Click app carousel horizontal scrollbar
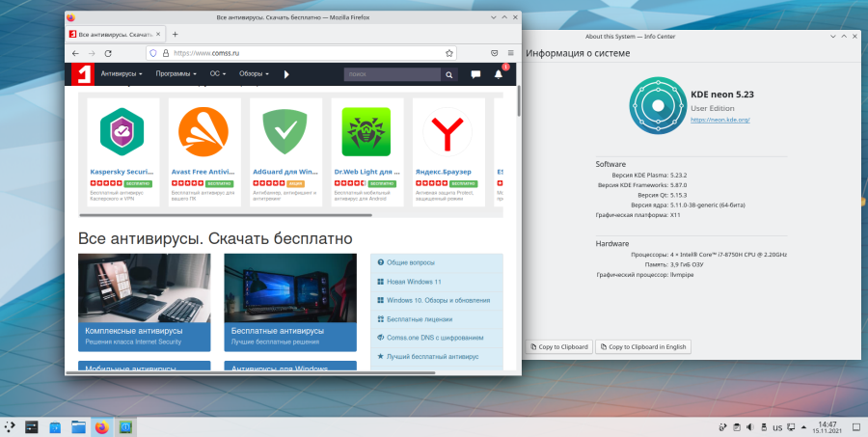The image size is (868, 437). pyautogui.click(x=226, y=215)
